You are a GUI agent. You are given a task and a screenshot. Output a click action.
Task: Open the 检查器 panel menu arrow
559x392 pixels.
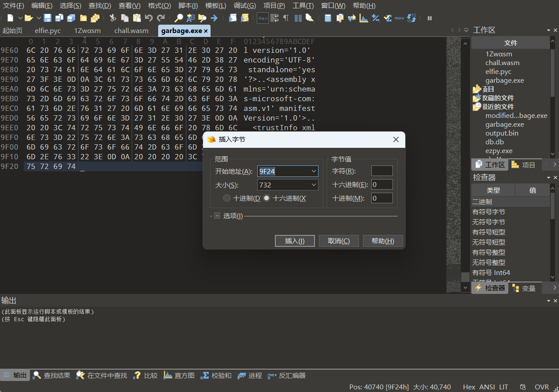click(x=549, y=178)
